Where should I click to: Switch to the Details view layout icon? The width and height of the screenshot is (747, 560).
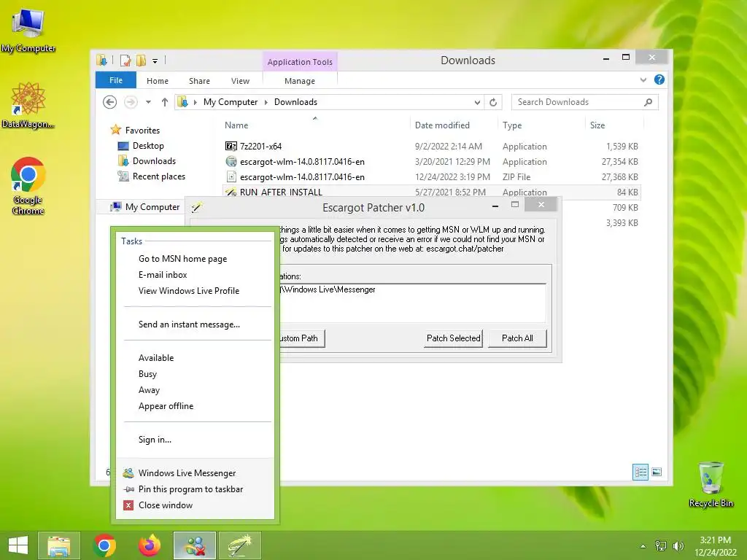[640, 472]
